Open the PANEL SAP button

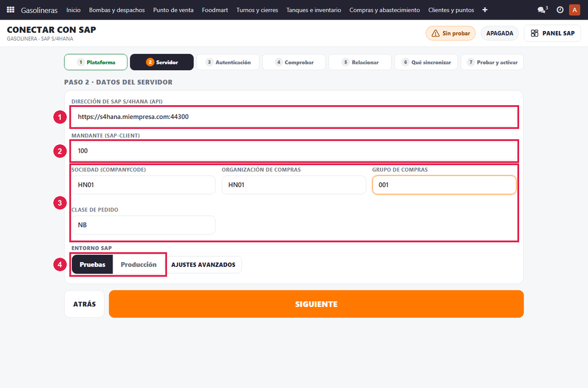(x=552, y=33)
